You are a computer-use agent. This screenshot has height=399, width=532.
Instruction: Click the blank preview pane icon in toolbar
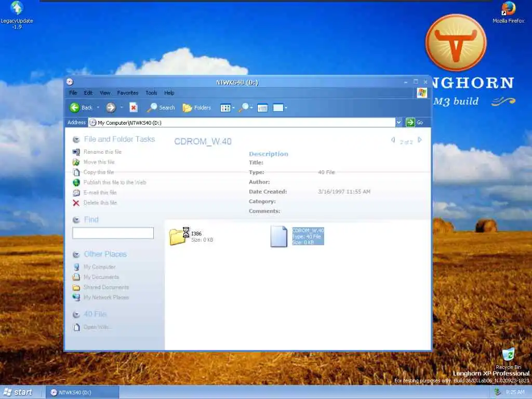[278, 108]
